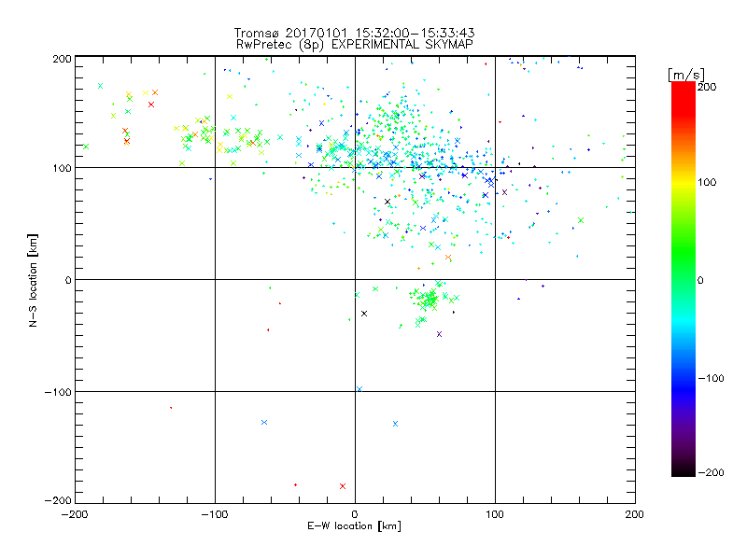
Task: Click the E-W axis tick label "0"
Action: (355, 514)
